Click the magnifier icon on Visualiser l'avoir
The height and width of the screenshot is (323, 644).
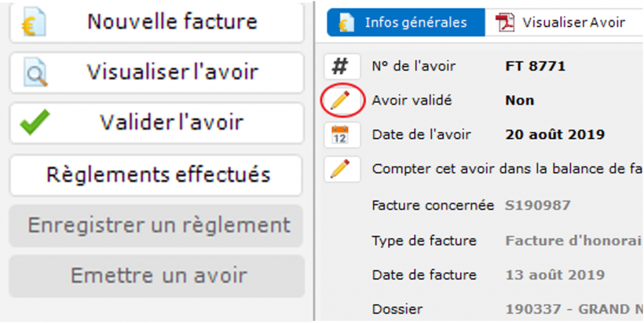pos(35,72)
